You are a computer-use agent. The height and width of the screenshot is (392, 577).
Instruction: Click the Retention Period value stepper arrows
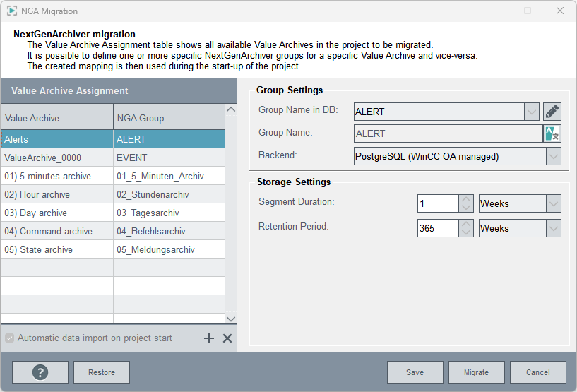466,229
